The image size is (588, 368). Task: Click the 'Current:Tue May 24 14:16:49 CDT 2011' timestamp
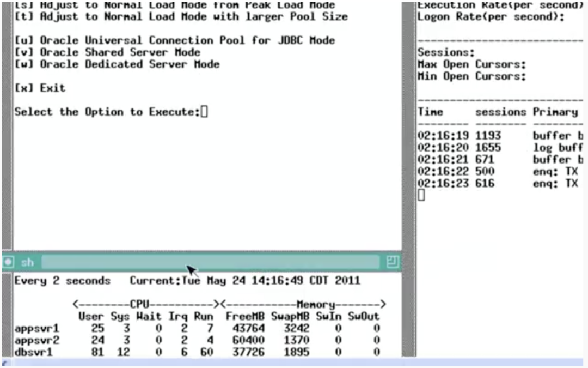tap(245, 281)
